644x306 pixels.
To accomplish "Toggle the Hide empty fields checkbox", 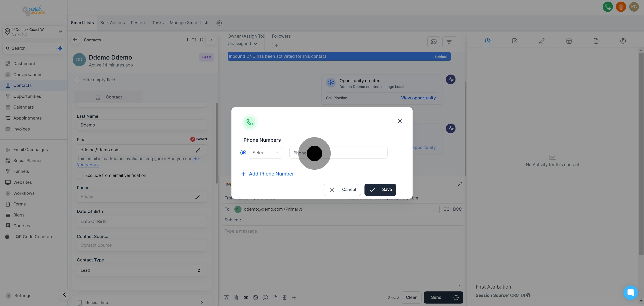I will (77, 80).
